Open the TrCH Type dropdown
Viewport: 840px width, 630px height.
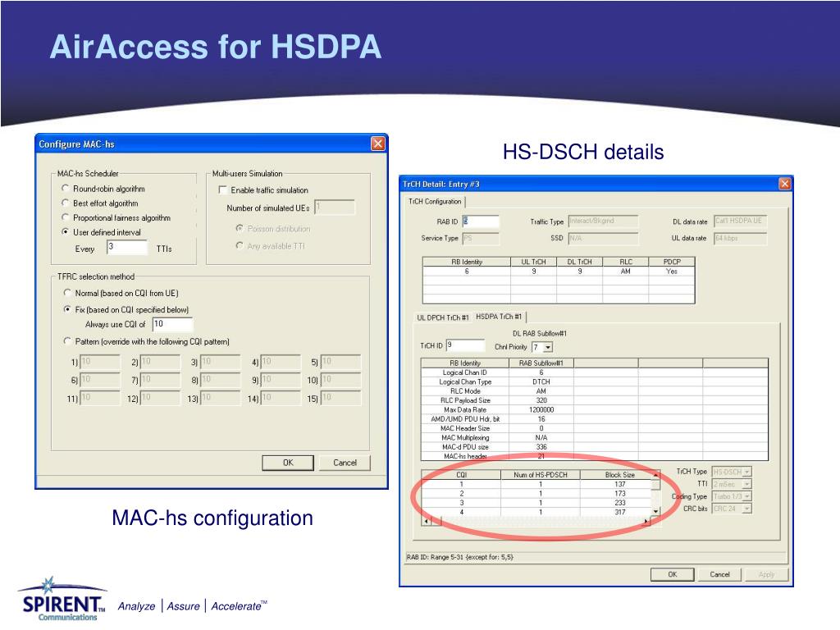coord(746,472)
